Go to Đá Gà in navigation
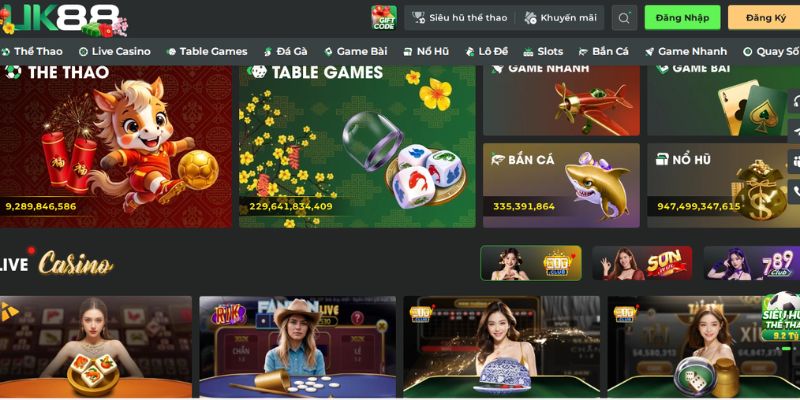 click(286, 52)
